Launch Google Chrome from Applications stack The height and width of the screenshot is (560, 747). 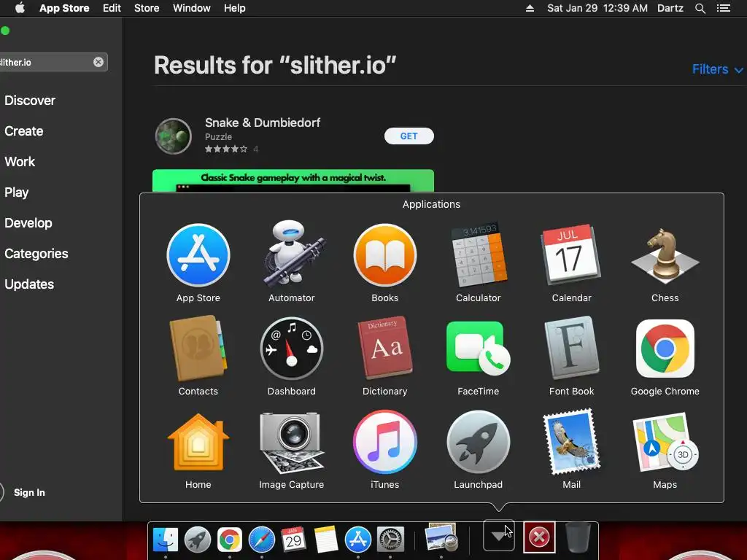[665, 349]
